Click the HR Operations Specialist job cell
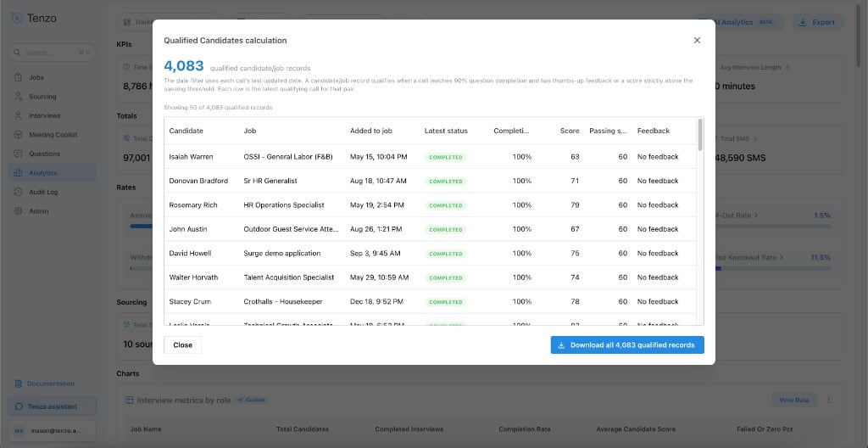 click(x=283, y=205)
